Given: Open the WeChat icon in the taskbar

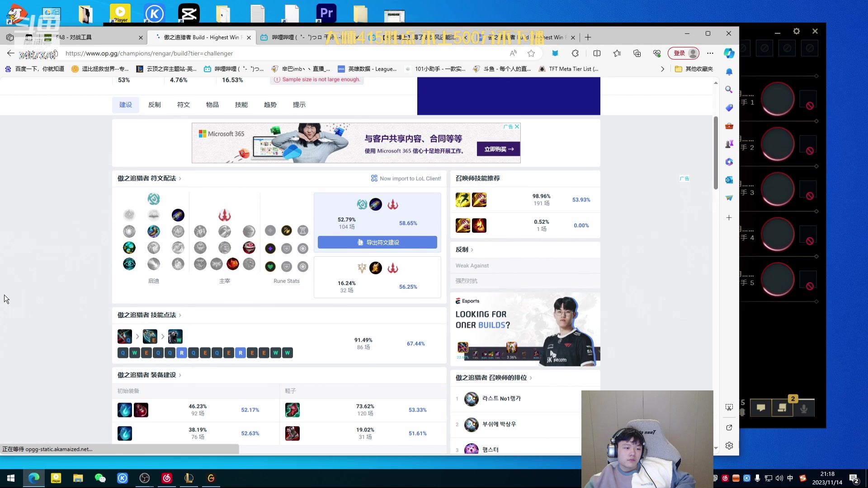Looking at the screenshot, I should [100, 478].
